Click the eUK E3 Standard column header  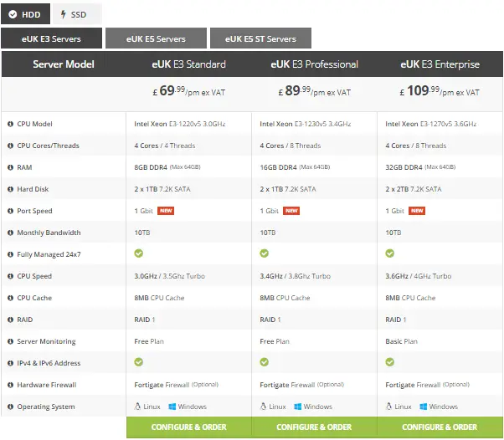click(x=189, y=64)
